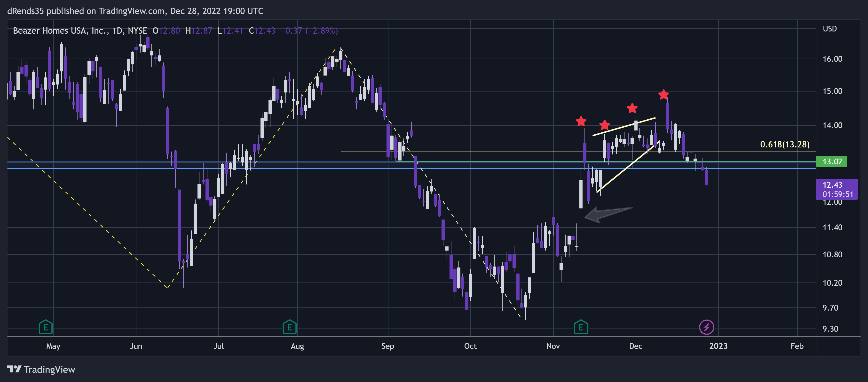Click the second red star above 14.00 level
This screenshot has height=382, width=868.
point(605,125)
